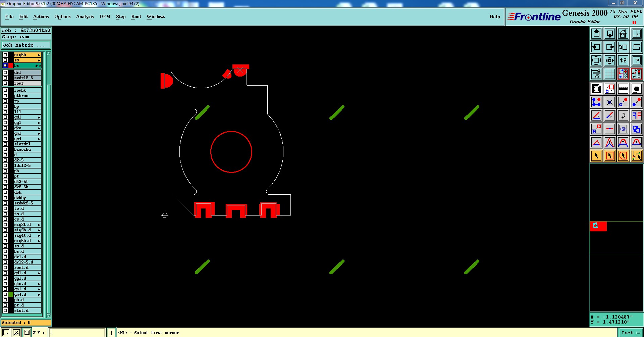Select the szdrl2-5 layer name

click(27, 78)
